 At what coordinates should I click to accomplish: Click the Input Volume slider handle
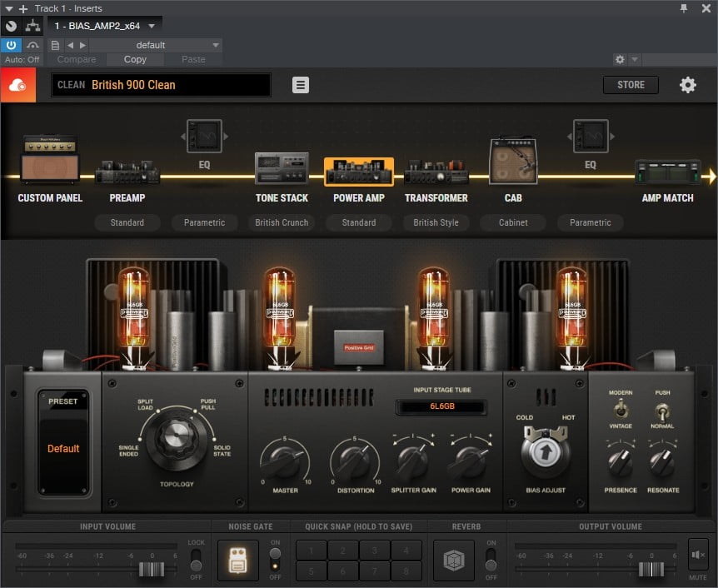[152, 569]
